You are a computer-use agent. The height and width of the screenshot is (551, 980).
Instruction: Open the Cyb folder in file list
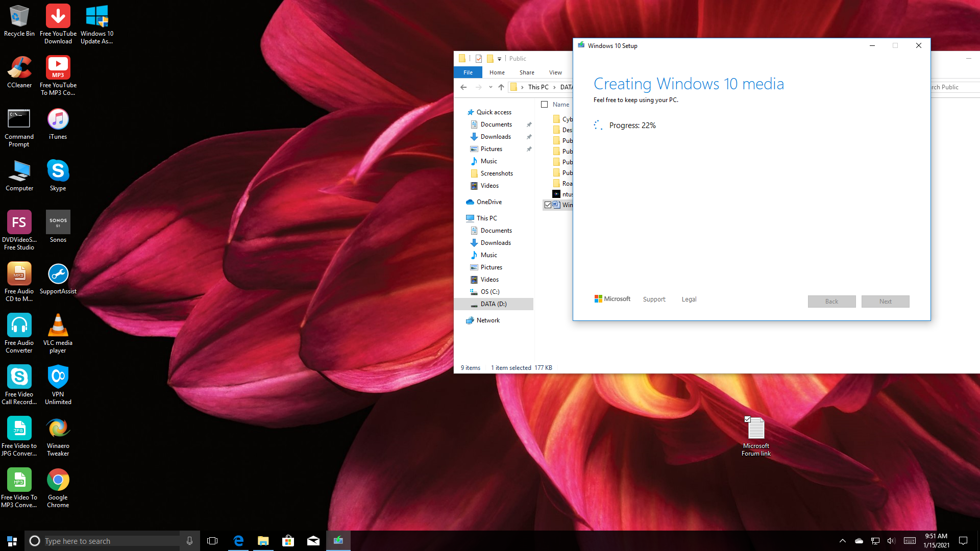coord(562,119)
